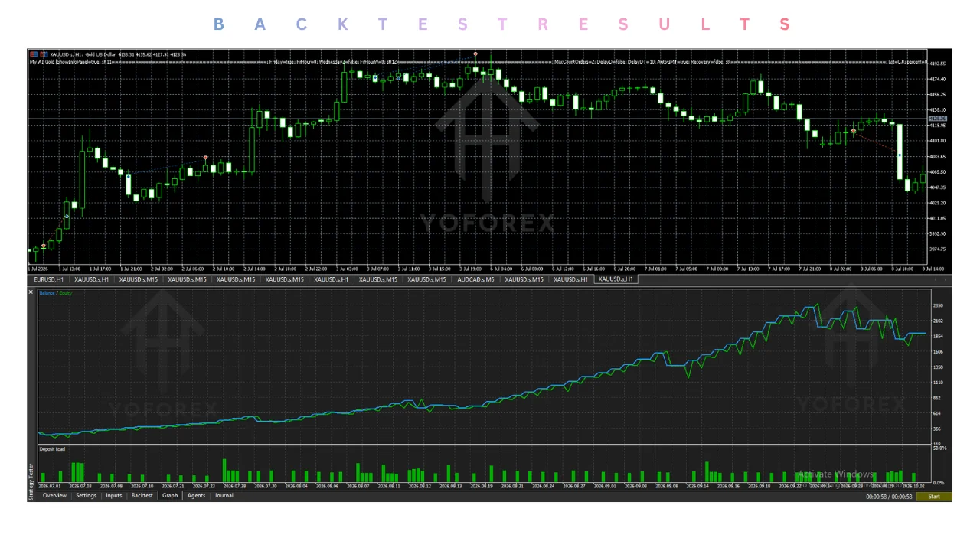
Task: Click the chart title XAUUSD.s,H1: Gold US Dollar
Action: click(83, 54)
